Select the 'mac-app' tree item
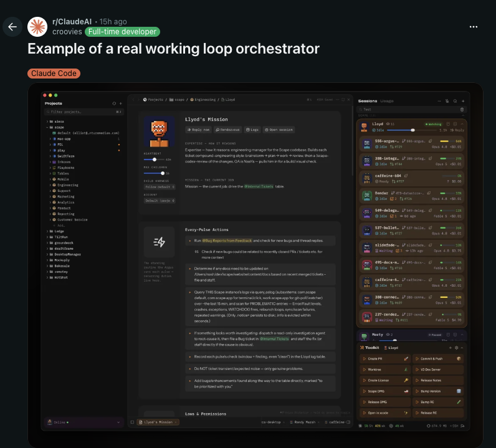 click(x=64, y=139)
